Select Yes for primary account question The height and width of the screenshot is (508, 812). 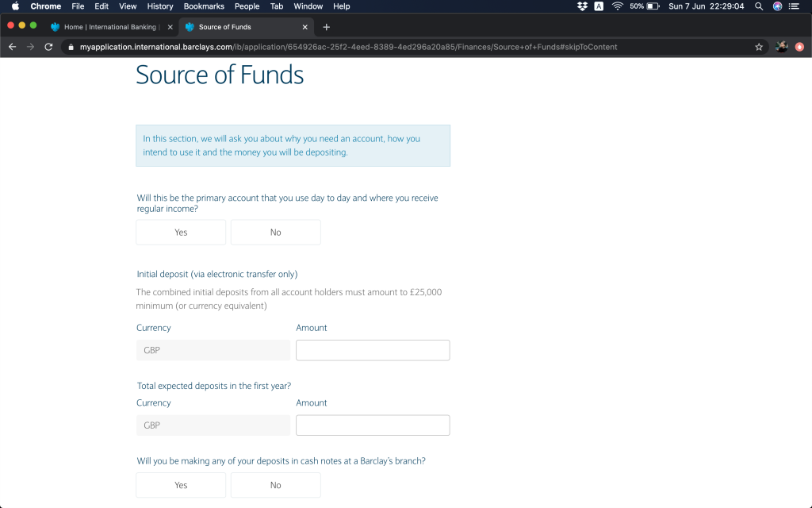pos(181,233)
